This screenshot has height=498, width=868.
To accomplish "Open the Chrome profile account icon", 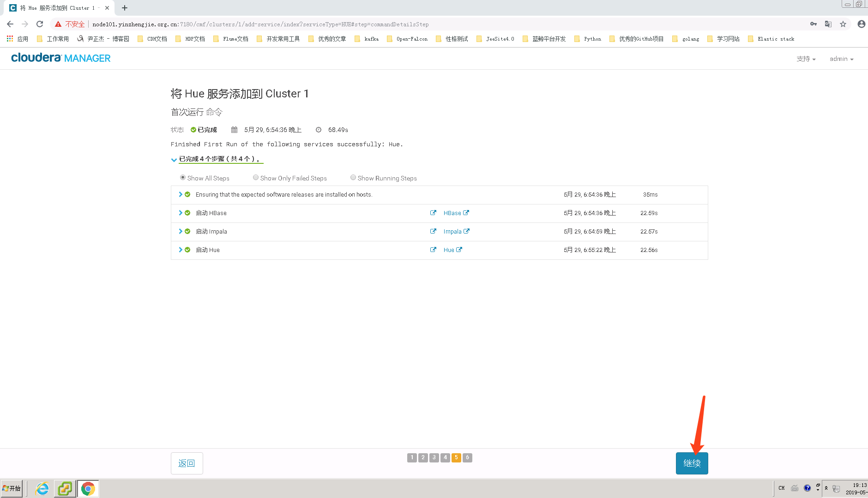I will pyautogui.click(x=861, y=24).
